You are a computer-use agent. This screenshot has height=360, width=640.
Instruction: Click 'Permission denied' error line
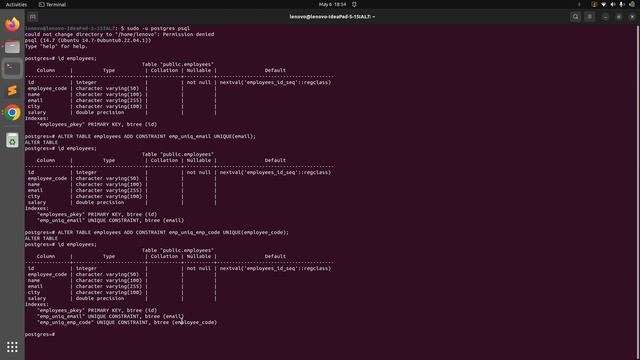[119, 34]
